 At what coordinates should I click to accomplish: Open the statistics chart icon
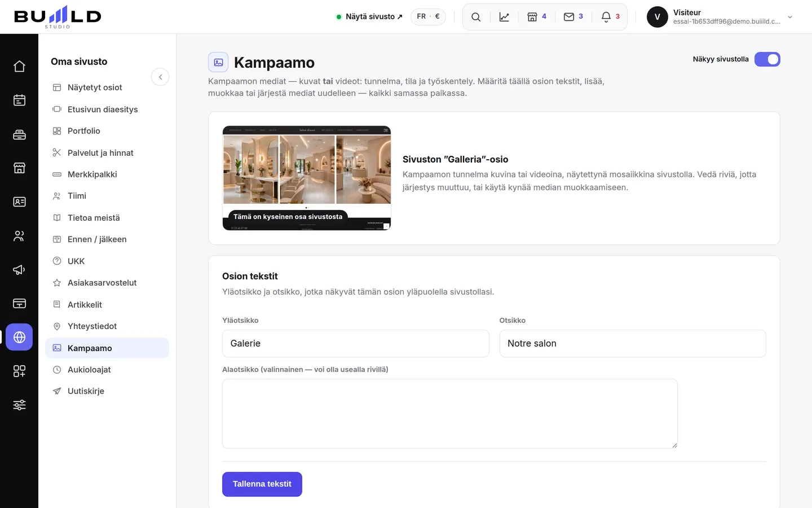(x=504, y=17)
